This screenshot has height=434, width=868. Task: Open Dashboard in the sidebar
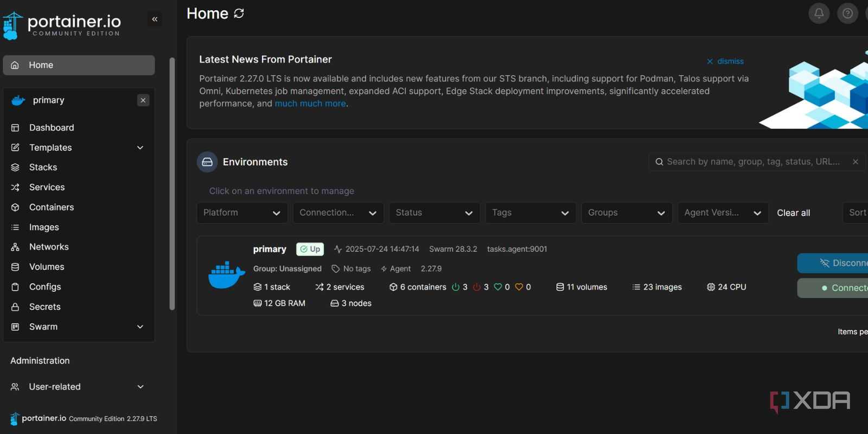(79, 127)
